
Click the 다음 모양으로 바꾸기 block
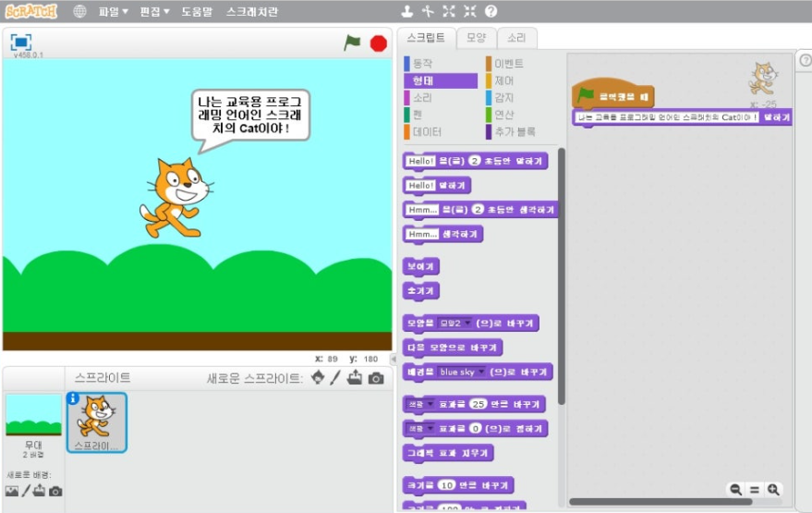452,348
